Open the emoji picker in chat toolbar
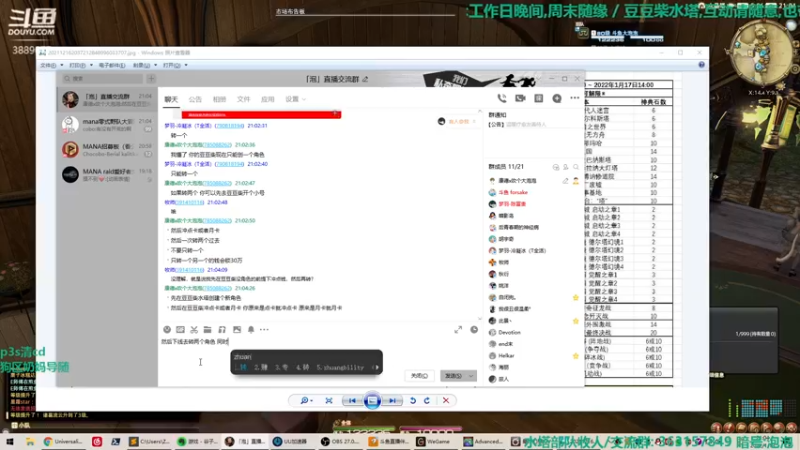Screen dimensions: 800x450 coord(167,330)
